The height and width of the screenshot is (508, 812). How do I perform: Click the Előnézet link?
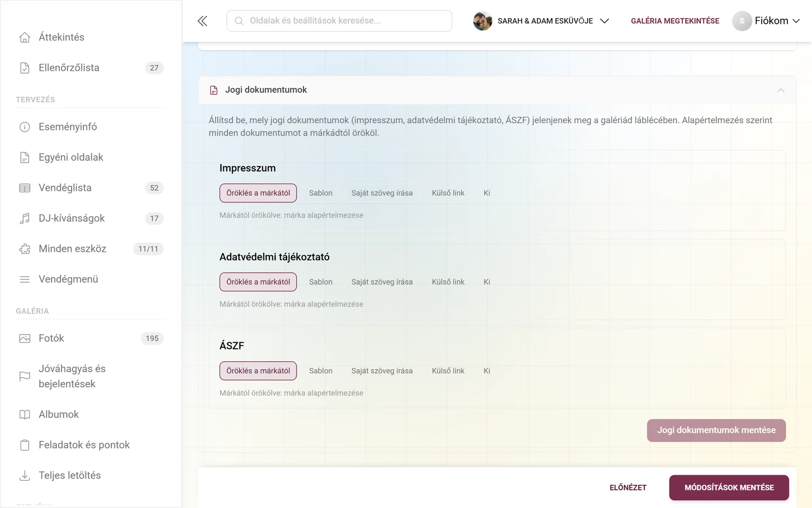point(628,488)
